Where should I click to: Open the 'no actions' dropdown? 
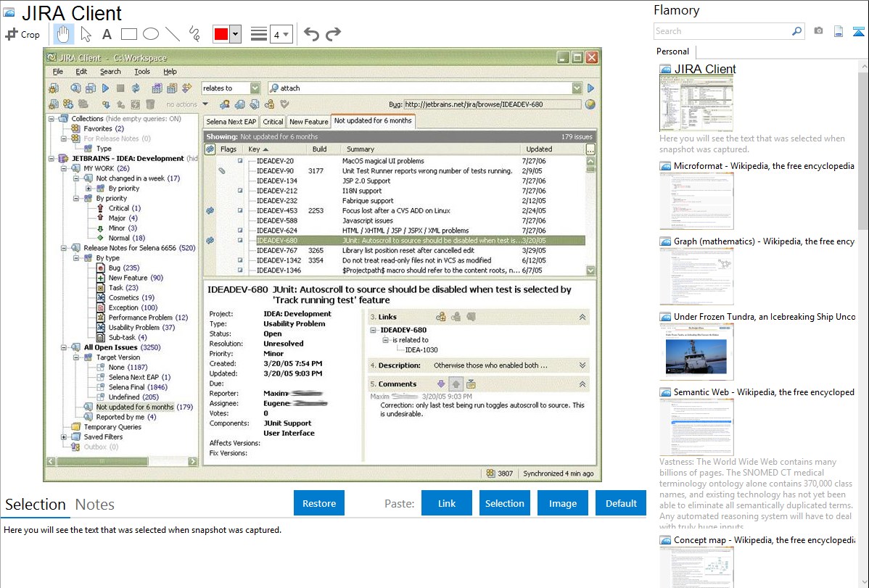[x=205, y=104]
